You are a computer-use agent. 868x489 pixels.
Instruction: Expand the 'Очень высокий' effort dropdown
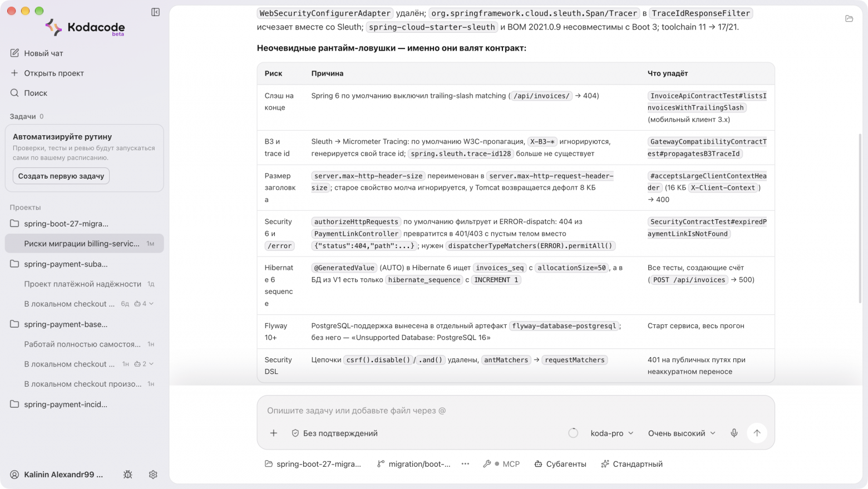[682, 433]
